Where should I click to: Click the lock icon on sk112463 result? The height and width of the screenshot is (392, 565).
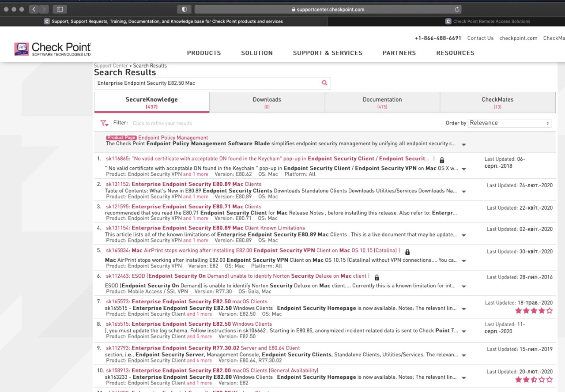377,277
